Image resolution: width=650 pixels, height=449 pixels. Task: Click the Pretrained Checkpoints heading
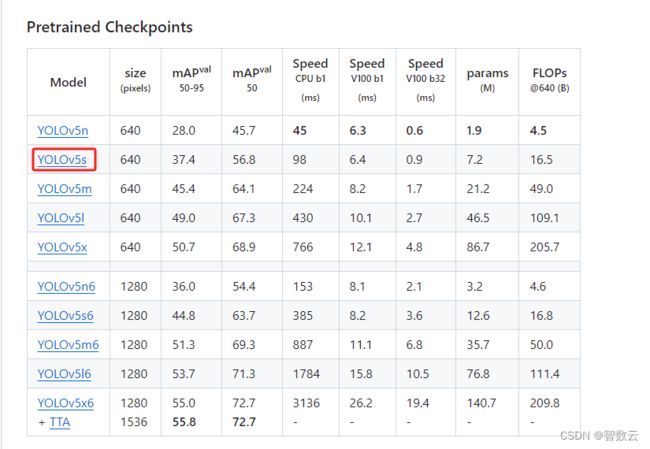click(110, 27)
